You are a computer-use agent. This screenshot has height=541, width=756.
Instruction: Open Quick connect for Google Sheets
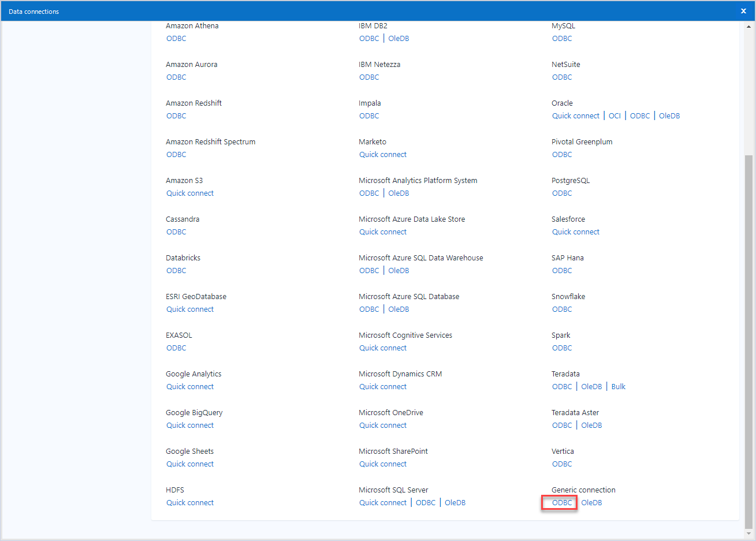(x=189, y=464)
